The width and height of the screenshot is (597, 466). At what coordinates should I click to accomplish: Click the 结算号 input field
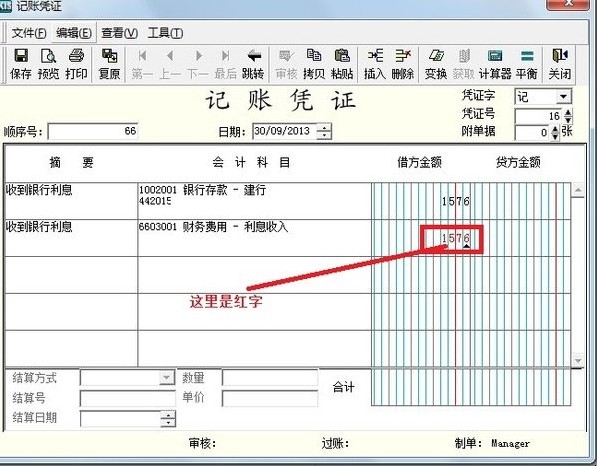pos(128,398)
